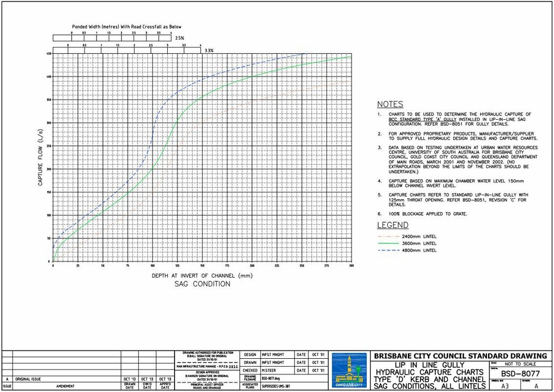554x392 pixels.
Task: Click the LEGEND heading
Action: tap(393, 225)
